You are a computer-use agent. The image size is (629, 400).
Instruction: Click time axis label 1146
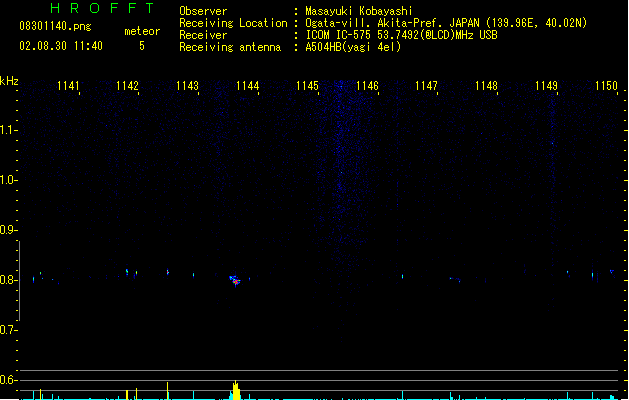pos(367,86)
